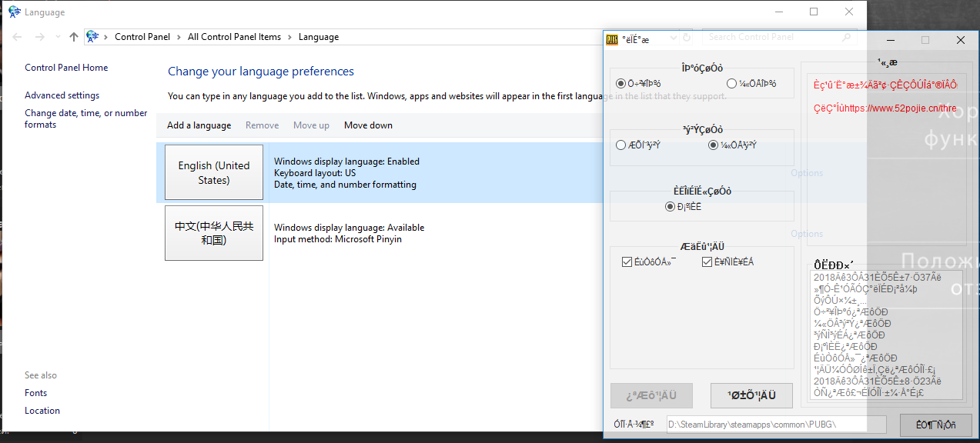This screenshot has height=443, width=980.
Task: Open Control Panel Home
Action: (x=66, y=68)
